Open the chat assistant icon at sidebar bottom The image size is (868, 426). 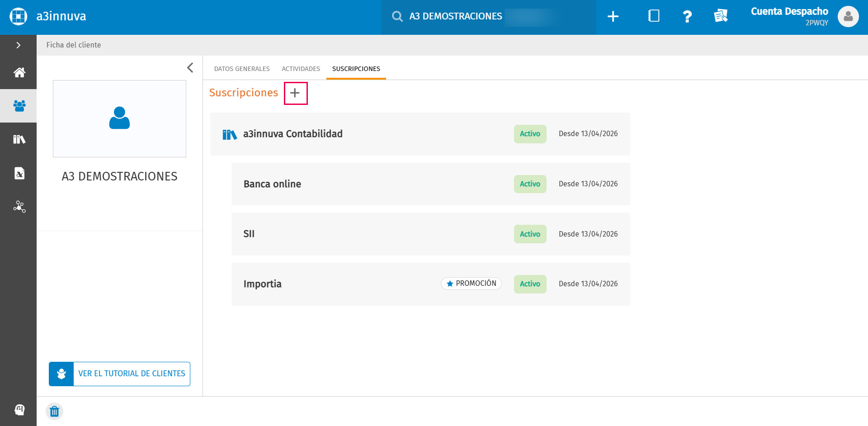[19, 410]
